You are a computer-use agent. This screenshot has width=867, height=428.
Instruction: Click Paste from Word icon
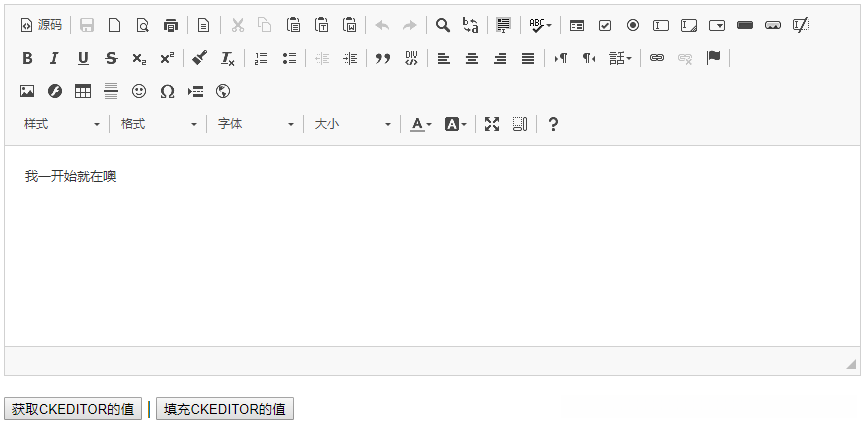[349, 25]
